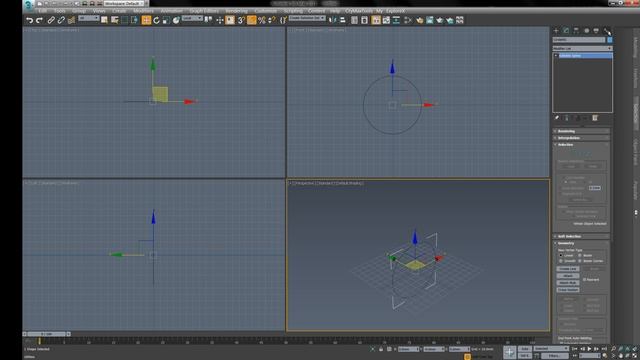Click the Mirror tool icon
The height and width of the screenshot is (360, 640).
333,20
